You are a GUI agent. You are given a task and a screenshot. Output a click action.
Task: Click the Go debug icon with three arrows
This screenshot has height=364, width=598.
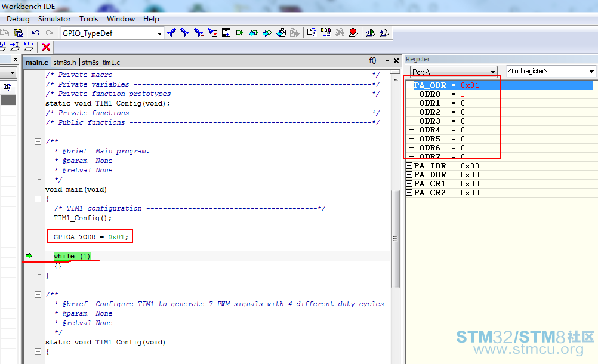click(29, 47)
